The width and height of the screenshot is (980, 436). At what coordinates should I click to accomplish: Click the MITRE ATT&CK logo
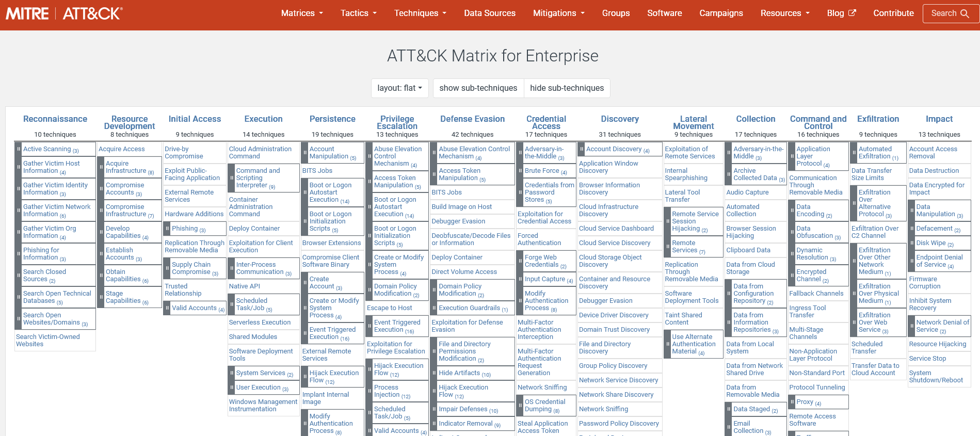pyautogui.click(x=65, y=13)
